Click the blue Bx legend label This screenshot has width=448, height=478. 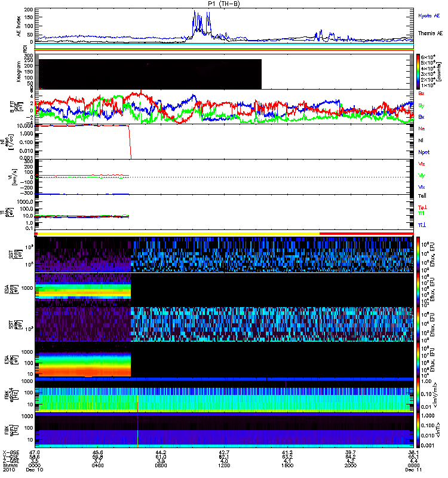click(x=421, y=117)
